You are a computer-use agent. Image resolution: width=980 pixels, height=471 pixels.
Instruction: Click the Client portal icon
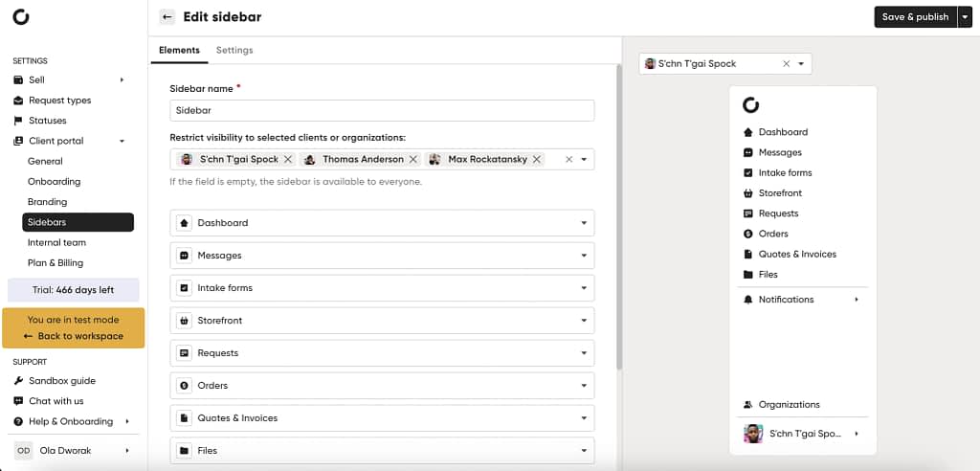(18, 141)
